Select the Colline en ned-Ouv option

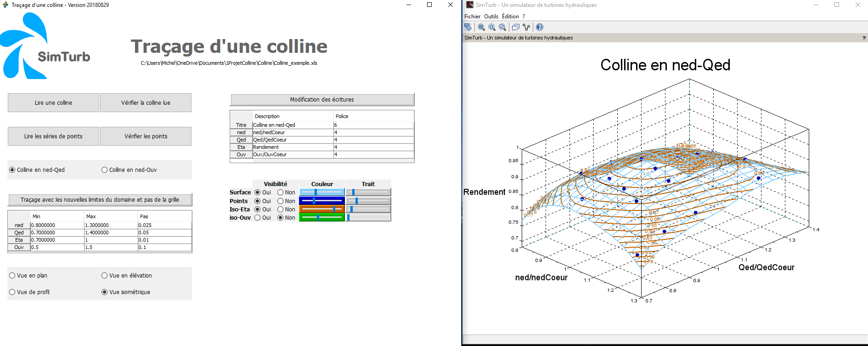point(105,170)
